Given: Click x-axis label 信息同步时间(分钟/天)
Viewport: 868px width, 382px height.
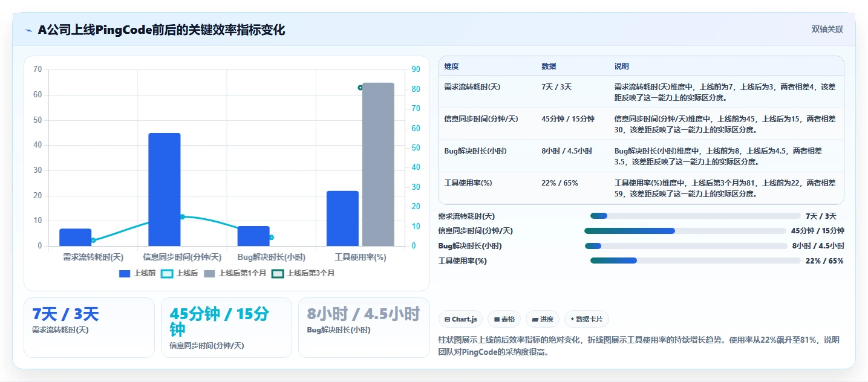Looking at the screenshot, I should tap(182, 257).
